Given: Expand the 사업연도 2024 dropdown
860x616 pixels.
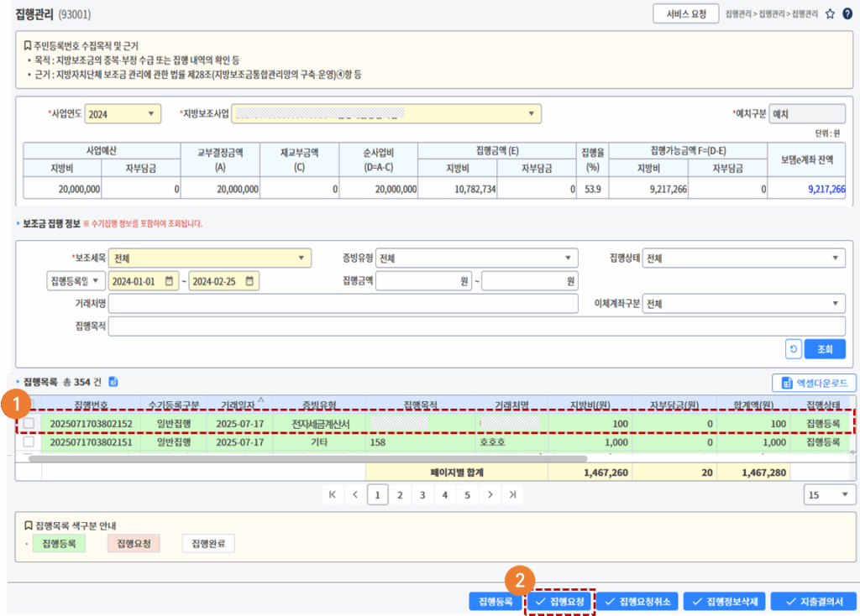Looking at the screenshot, I should (x=123, y=114).
